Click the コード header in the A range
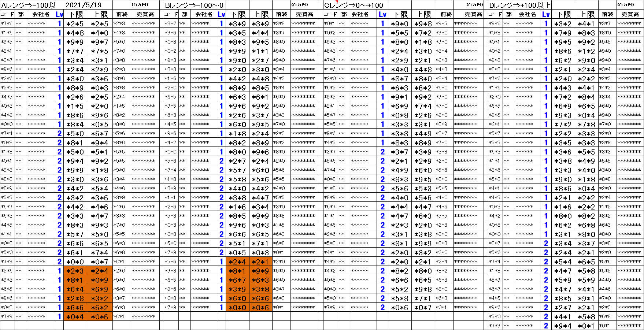This screenshot has width=644, height=330. [x=7, y=14]
